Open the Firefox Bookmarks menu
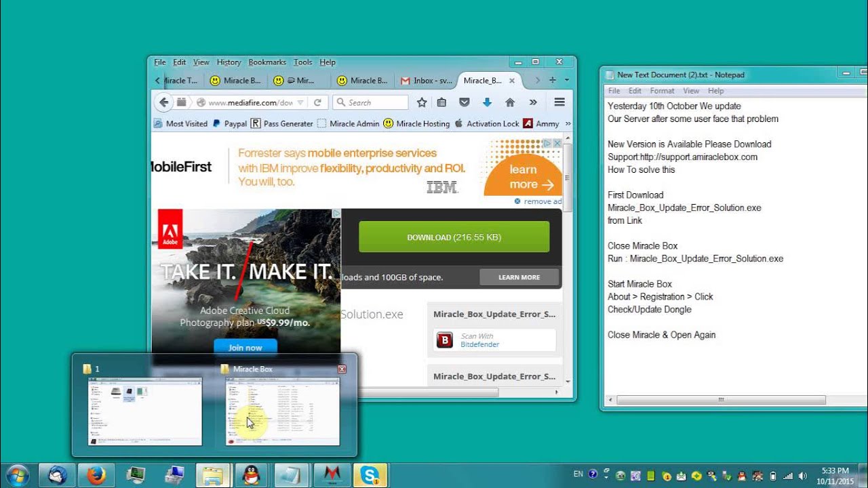The image size is (868, 488). (x=267, y=62)
